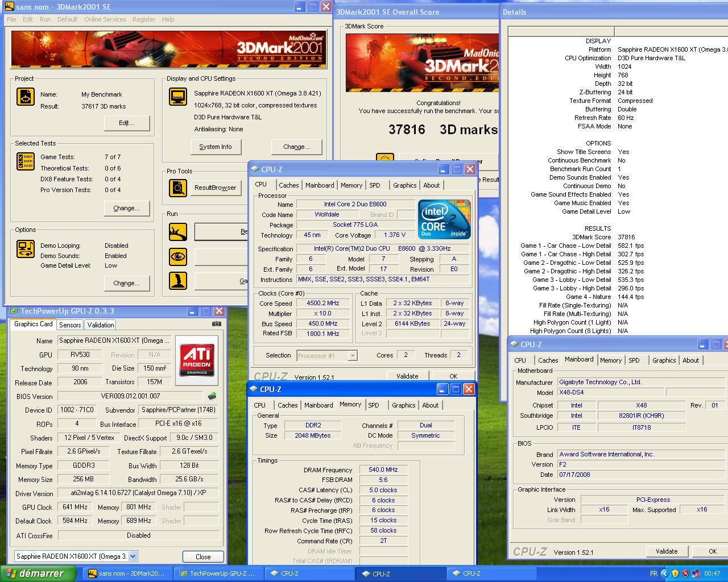Open the Online Services menu

(105, 19)
